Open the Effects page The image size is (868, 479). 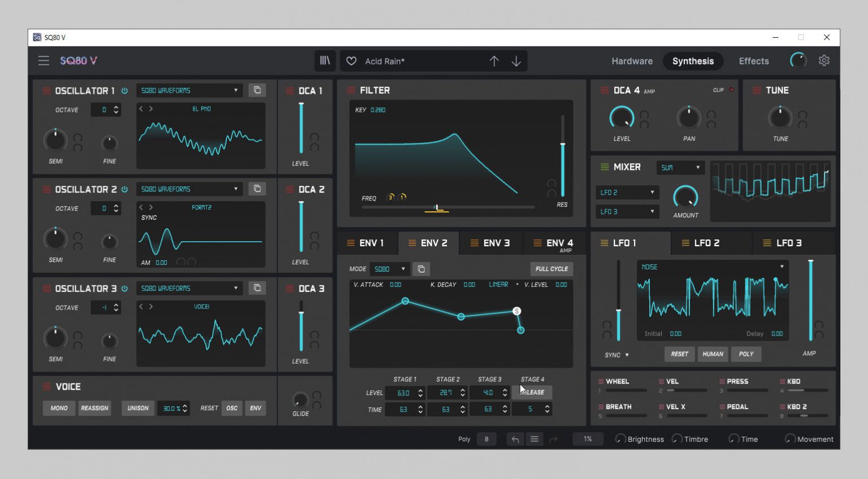point(753,60)
